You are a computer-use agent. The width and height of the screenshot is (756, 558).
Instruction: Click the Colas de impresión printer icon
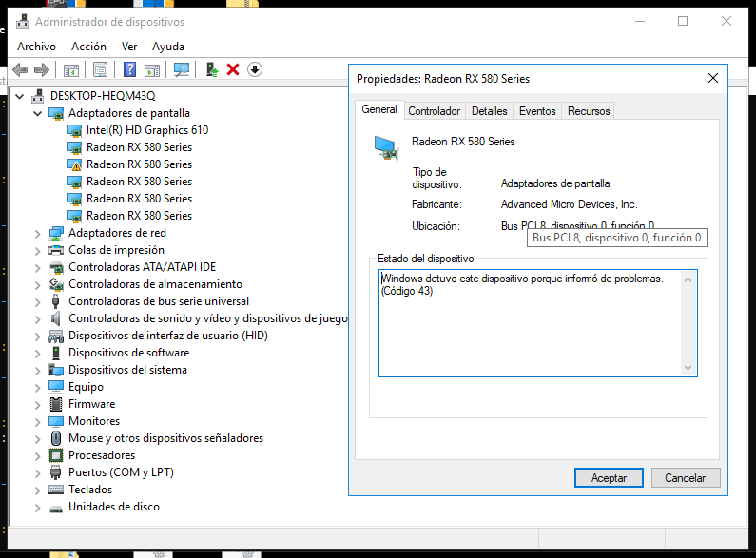(56, 250)
